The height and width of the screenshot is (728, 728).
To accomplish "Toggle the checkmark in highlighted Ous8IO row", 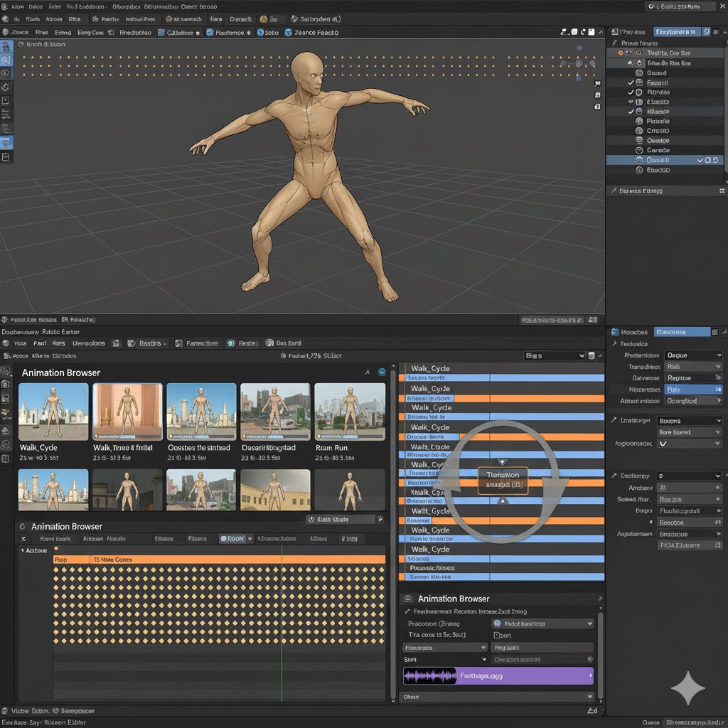I will click(x=700, y=160).
